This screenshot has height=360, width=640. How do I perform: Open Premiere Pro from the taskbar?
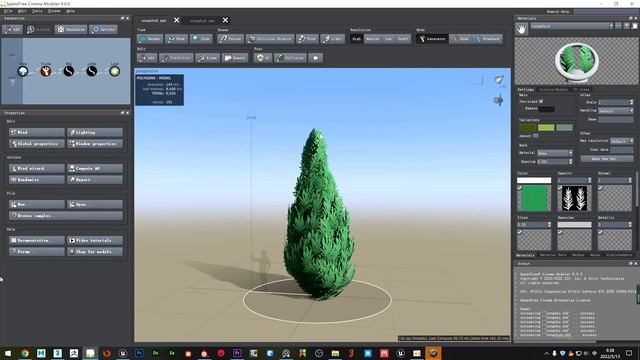pos(237,353)
